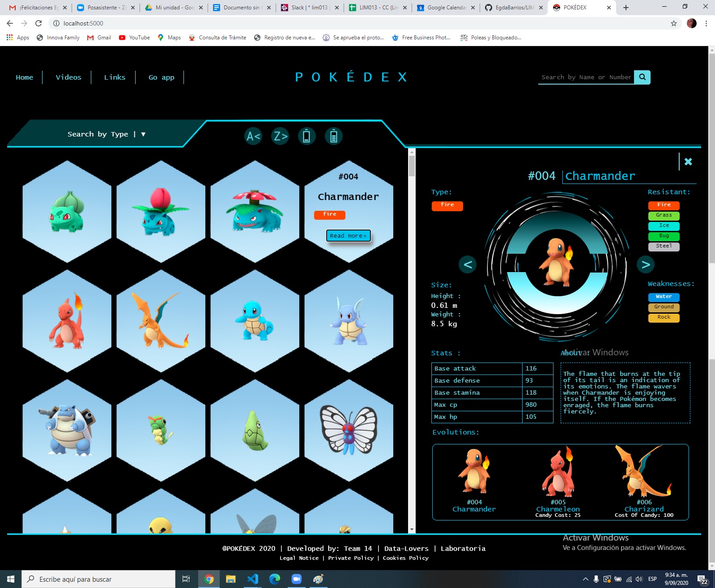Open the Gmail bookmark

tap(99, 38)
